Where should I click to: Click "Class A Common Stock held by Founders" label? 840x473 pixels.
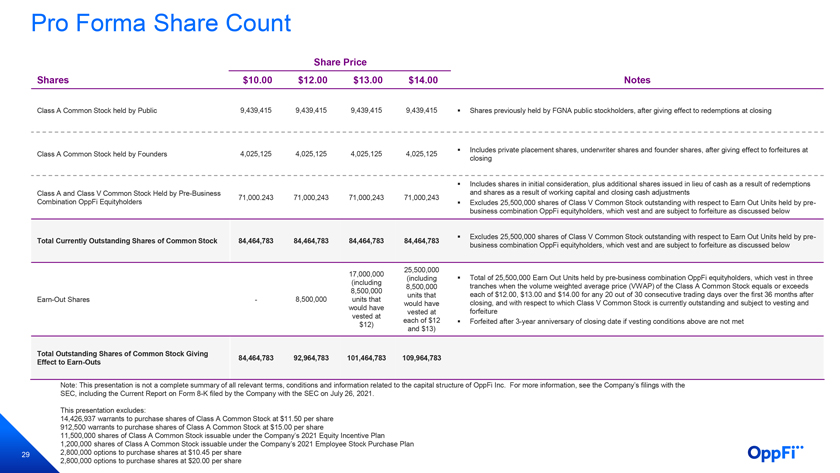[x=102, y=154]
